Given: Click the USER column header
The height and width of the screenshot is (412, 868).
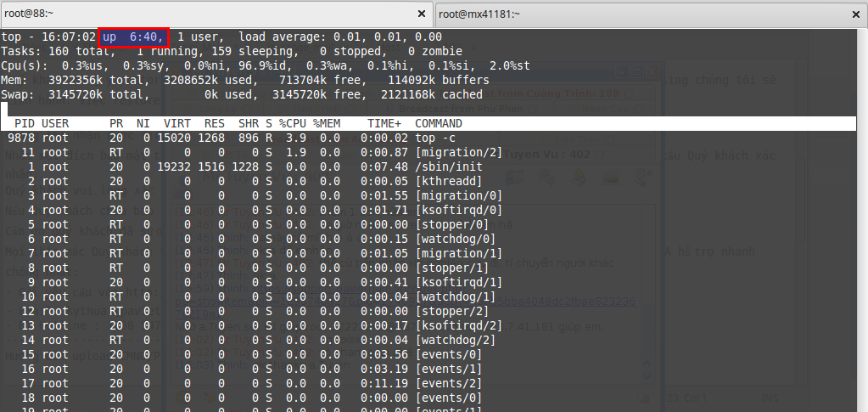Looking at the screenshot, I should (55, 124).
